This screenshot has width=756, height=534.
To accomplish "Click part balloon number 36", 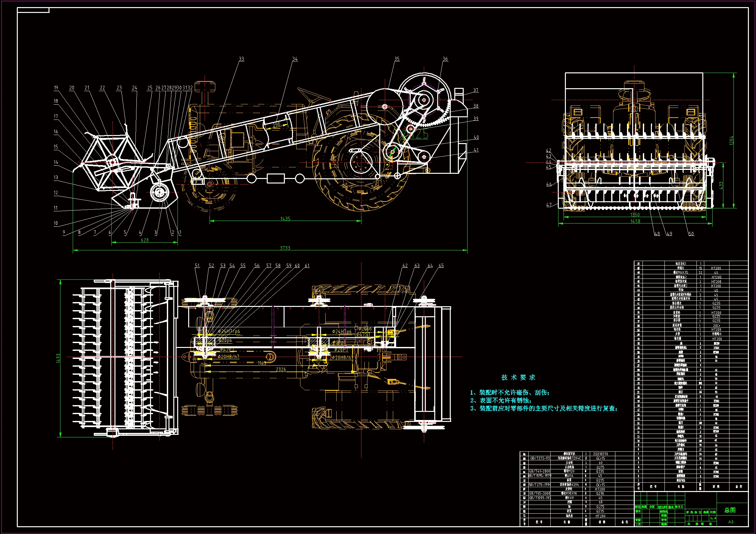I will (x=445, y=59).
